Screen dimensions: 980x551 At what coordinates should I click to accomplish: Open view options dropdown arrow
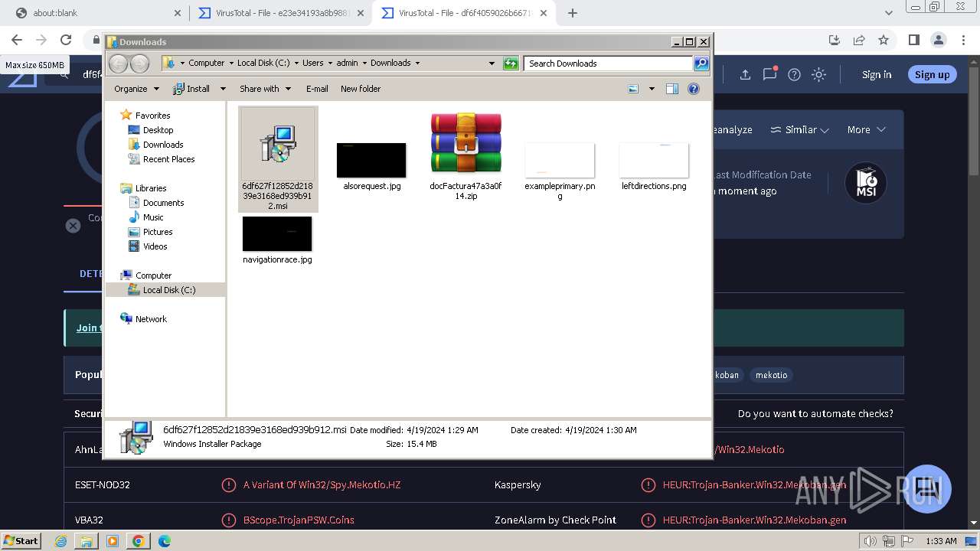pos(652,89)
